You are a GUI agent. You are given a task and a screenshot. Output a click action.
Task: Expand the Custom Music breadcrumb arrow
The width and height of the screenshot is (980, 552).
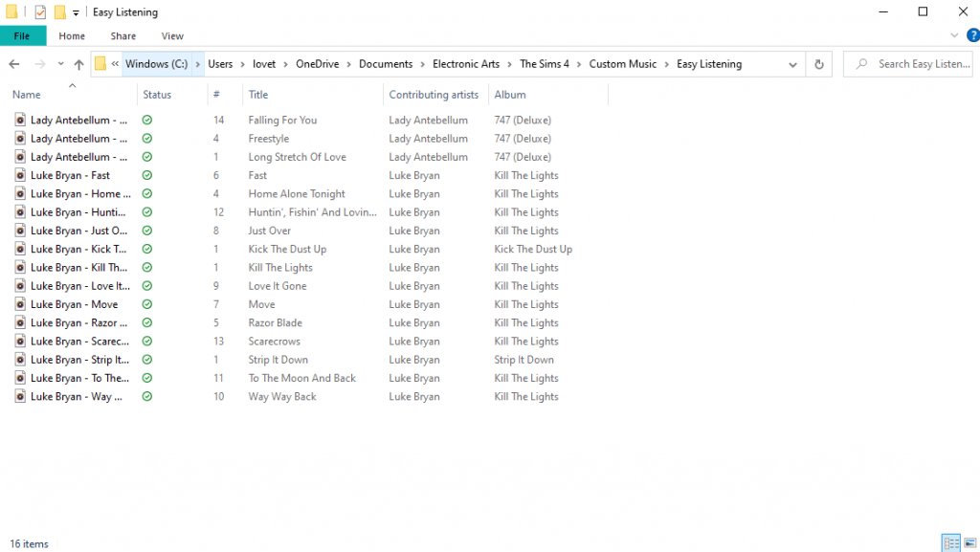point(666,64)
